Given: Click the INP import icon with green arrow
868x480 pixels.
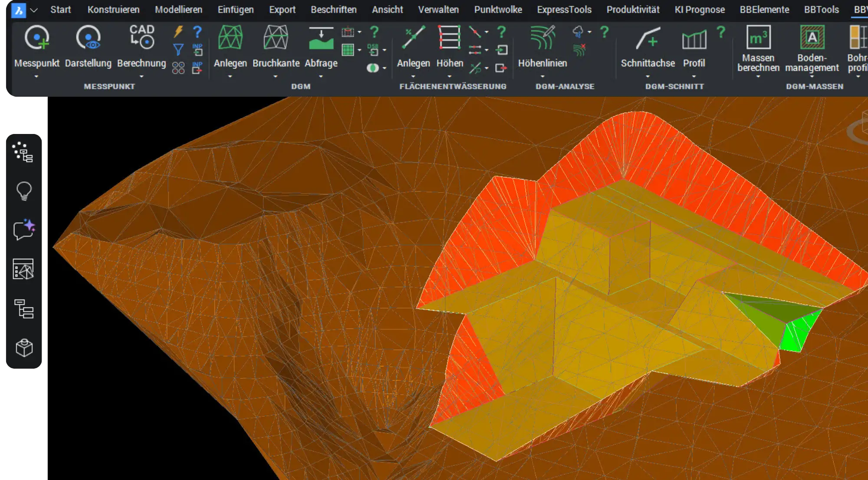Looking at the screenshot, I should click(x=197, y=50).
